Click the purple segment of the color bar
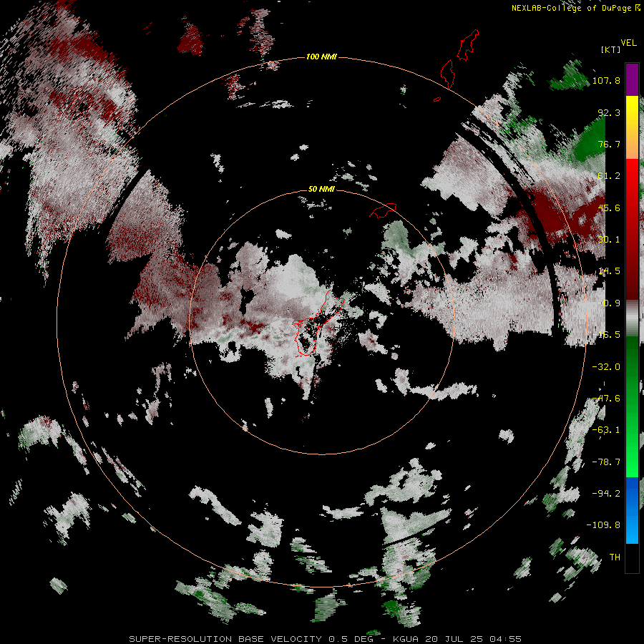644x644 pixels. 632,79
